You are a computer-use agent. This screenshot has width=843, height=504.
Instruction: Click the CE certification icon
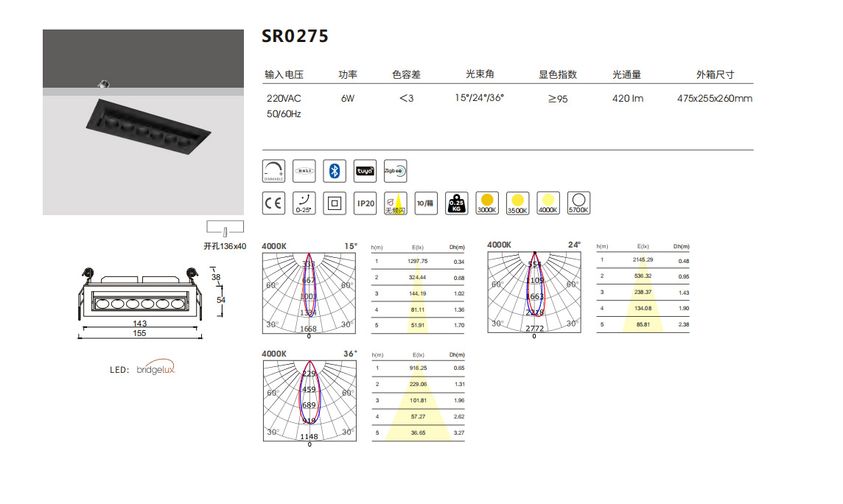click(x=273, y=203)
